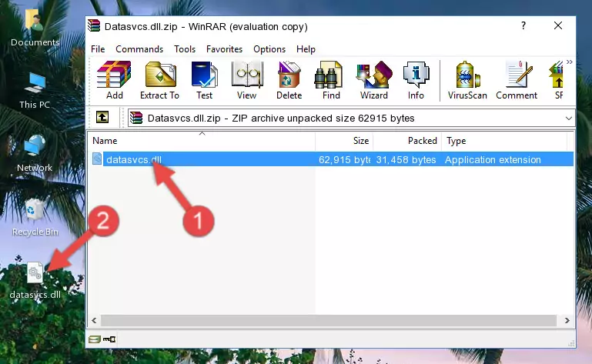
Task: Open the Help menu
Action: pos(306,49)
